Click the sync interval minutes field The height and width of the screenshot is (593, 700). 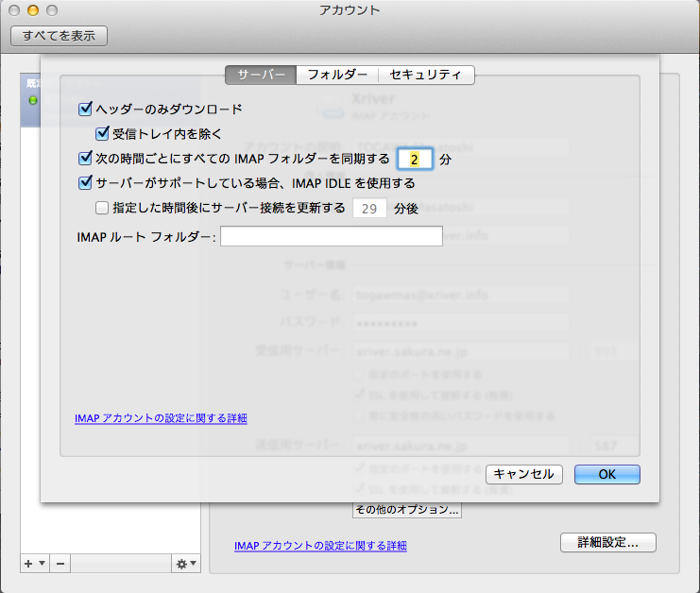tap(415, 159)
